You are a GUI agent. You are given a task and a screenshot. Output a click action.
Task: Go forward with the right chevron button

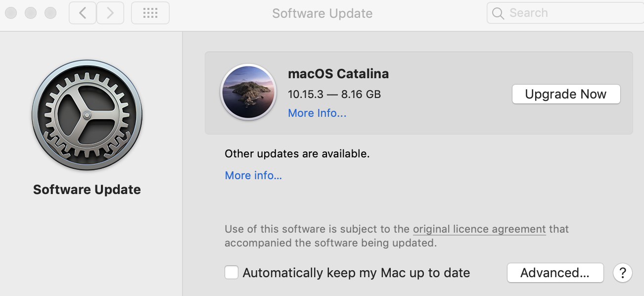coord(110,13)
